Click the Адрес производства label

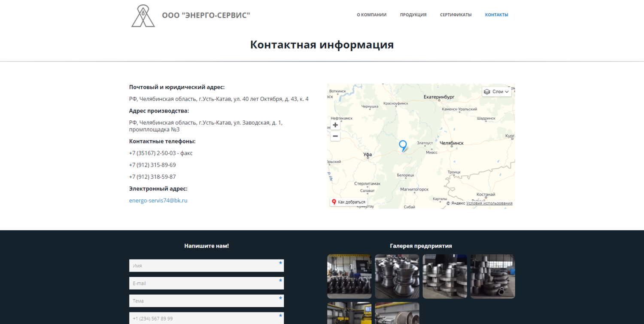(159, 111)
